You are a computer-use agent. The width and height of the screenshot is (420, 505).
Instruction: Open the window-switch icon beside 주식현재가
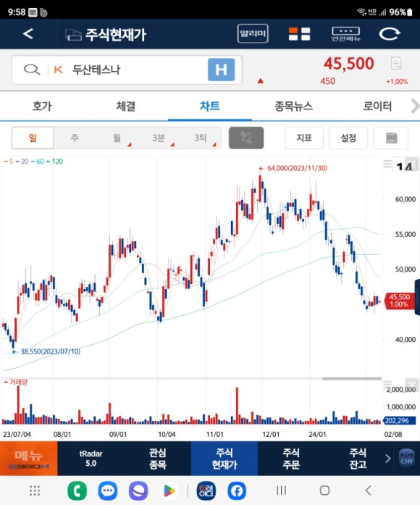[x=73, y=35]
